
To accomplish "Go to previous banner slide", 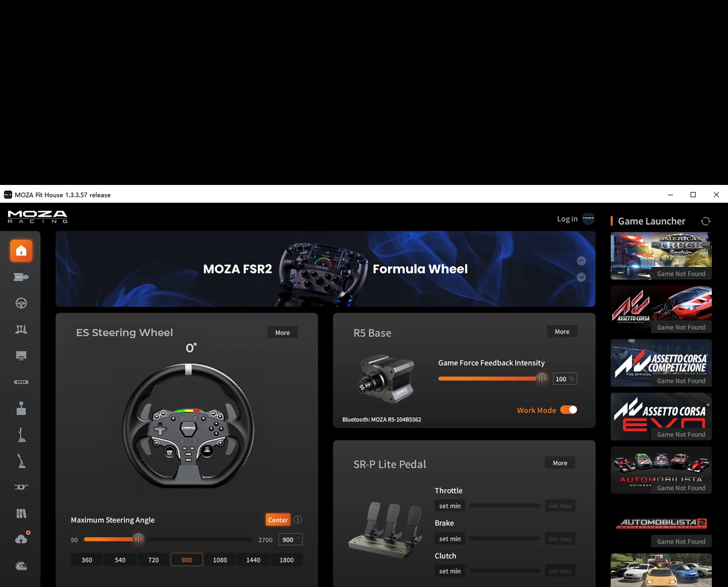I will pyautogui.click(x=581, y=261).
